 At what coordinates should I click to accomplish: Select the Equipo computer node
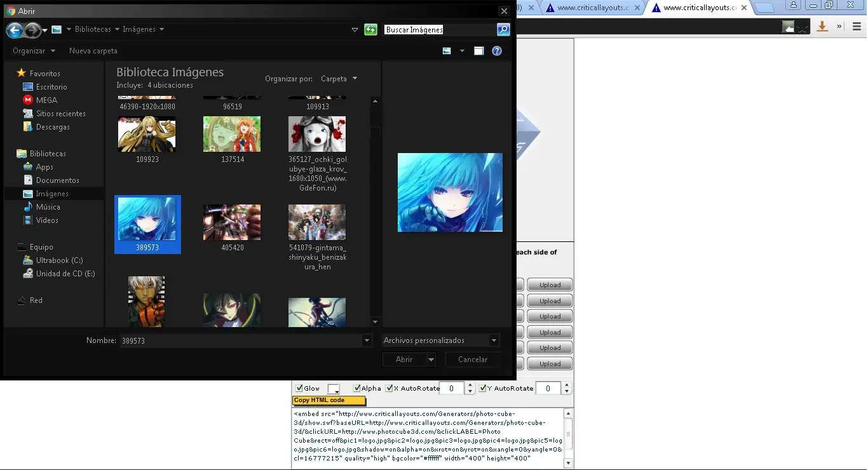(35, 247)
